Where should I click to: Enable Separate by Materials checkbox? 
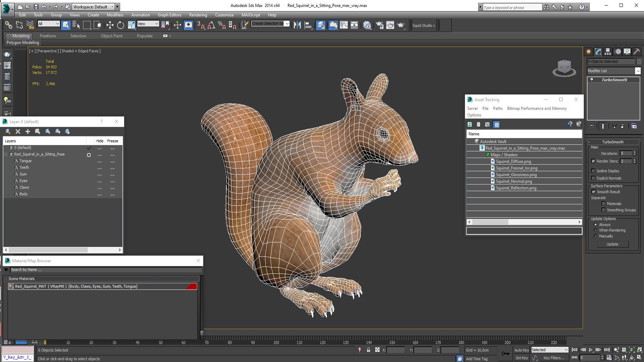click(603, 203)
